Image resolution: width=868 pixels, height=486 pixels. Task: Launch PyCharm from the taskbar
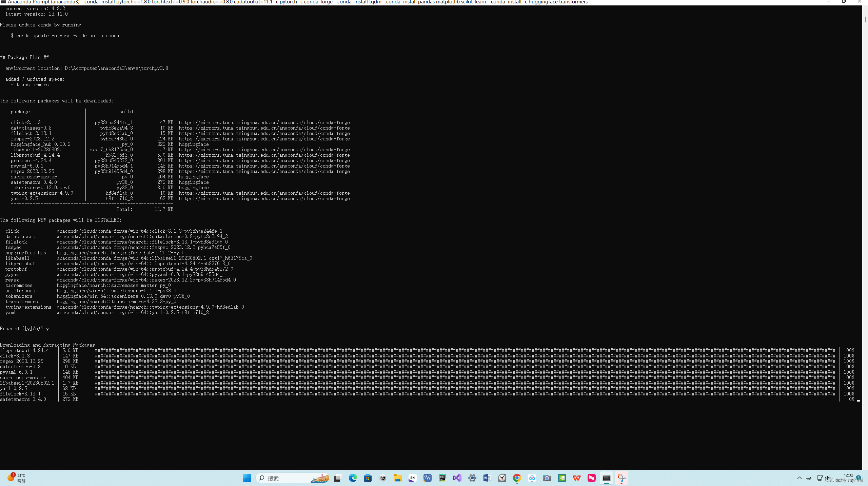[x=442, y=478]
